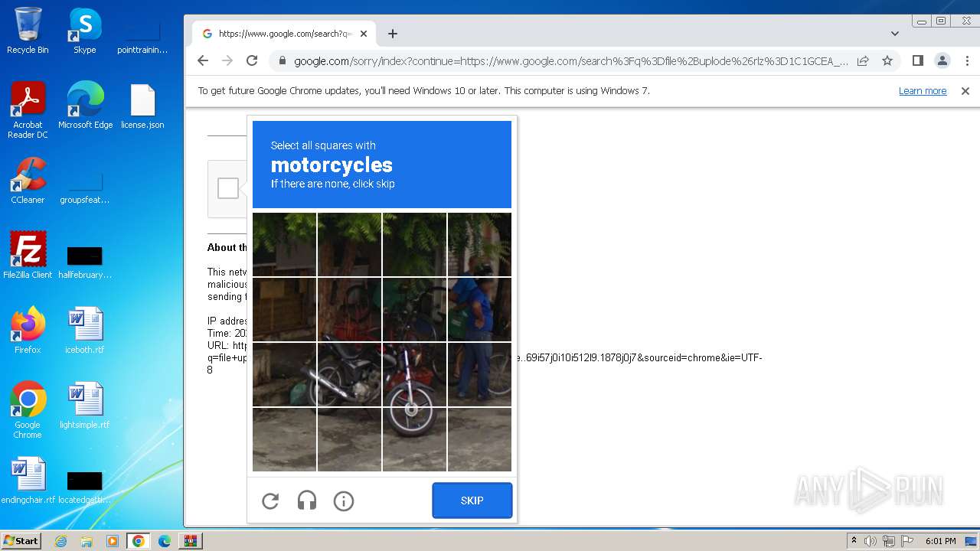Go back using the browser back arrow
Screen dimensions: 980x551
click(203, 60)
